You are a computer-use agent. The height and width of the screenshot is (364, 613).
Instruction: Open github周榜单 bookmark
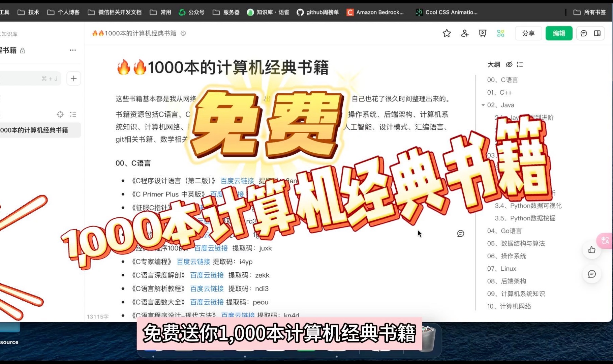point(317,12)
